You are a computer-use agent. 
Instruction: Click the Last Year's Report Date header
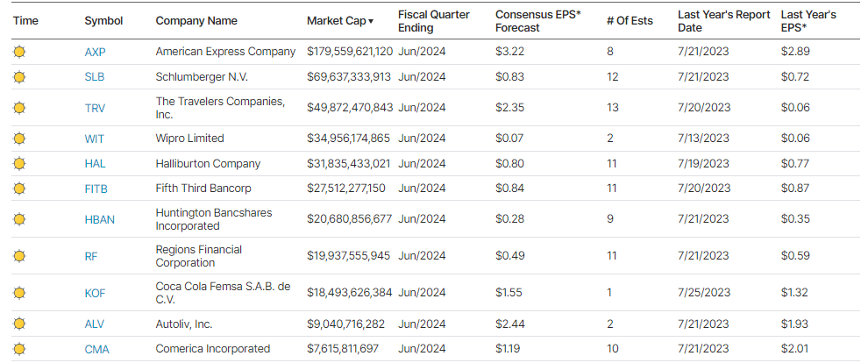(723, 21)
